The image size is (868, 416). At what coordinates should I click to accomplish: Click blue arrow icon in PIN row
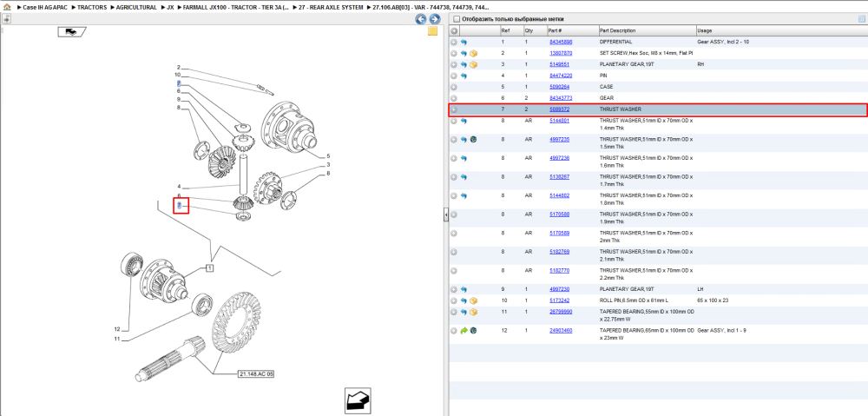464,76
